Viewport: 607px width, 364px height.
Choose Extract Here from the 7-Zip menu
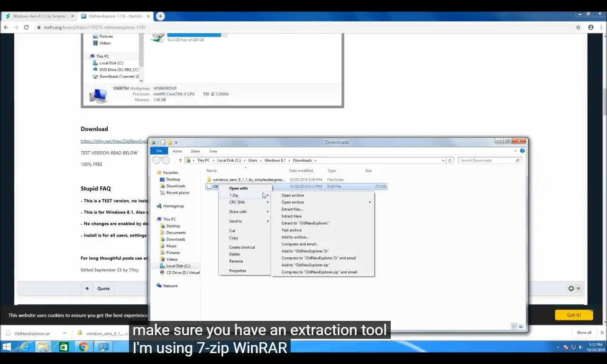(292, 216)
